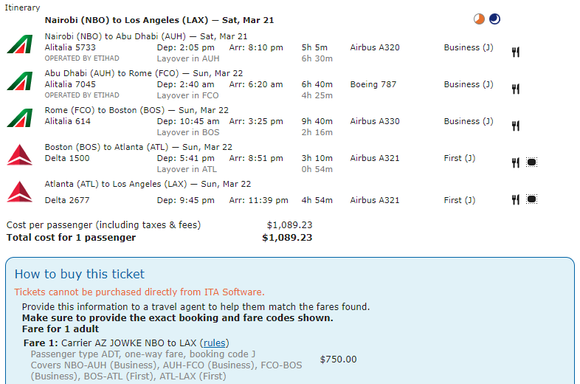Click the Nairobi to Los Angeles itinerary heading
The width and height of the screenshot is (580, 384).
pos(159,20)
